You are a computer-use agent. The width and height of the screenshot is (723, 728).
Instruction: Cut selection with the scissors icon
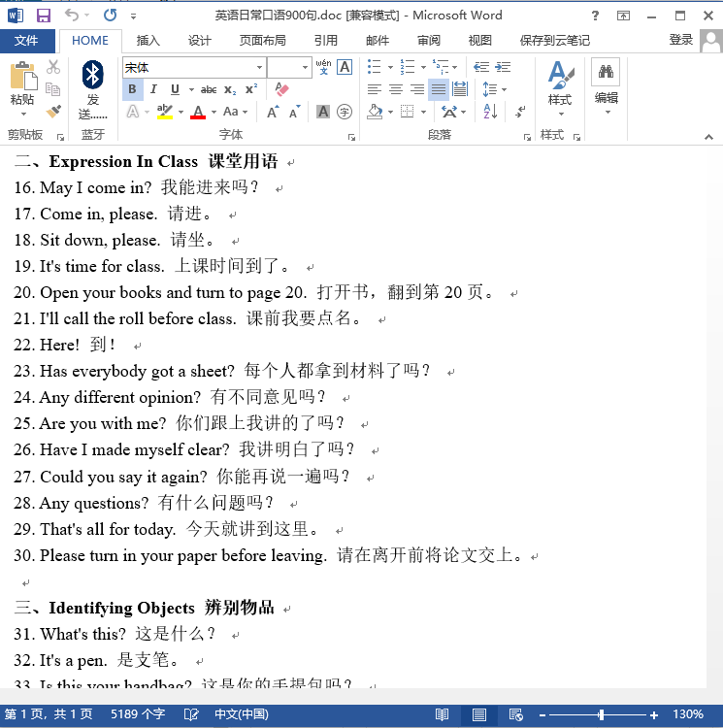(x=53, y=67)
